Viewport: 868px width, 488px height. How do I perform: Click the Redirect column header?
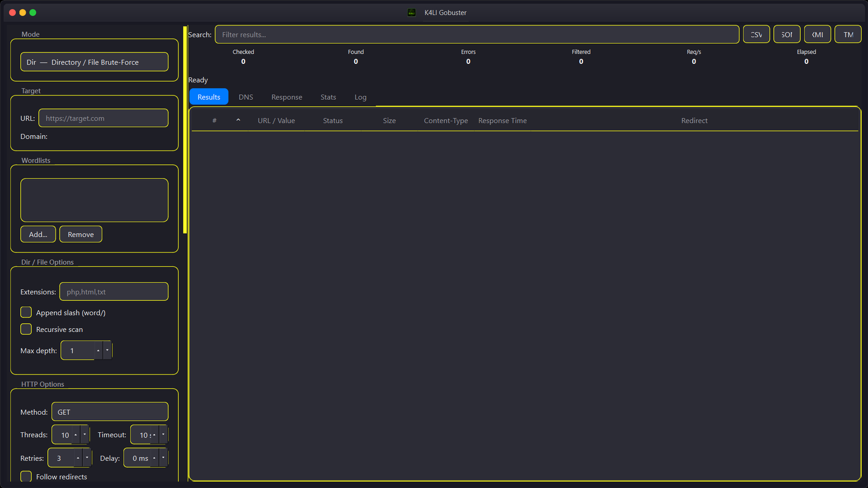tap(694, 120)
